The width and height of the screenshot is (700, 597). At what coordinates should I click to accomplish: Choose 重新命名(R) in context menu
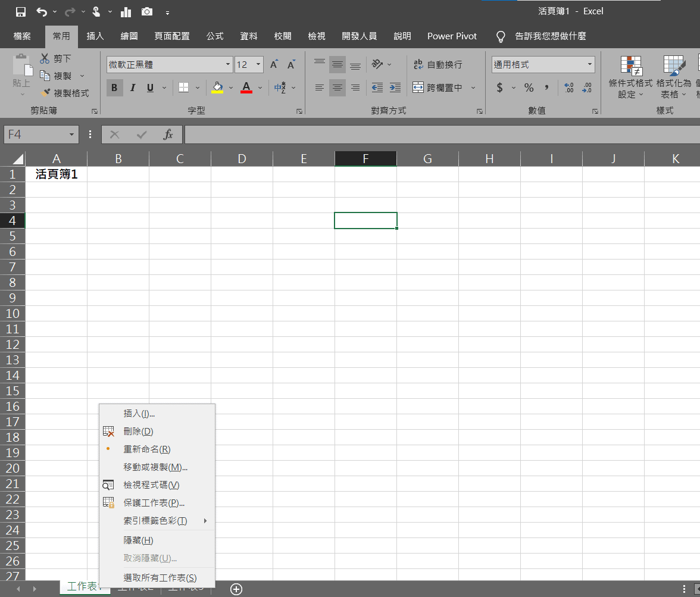157,449
